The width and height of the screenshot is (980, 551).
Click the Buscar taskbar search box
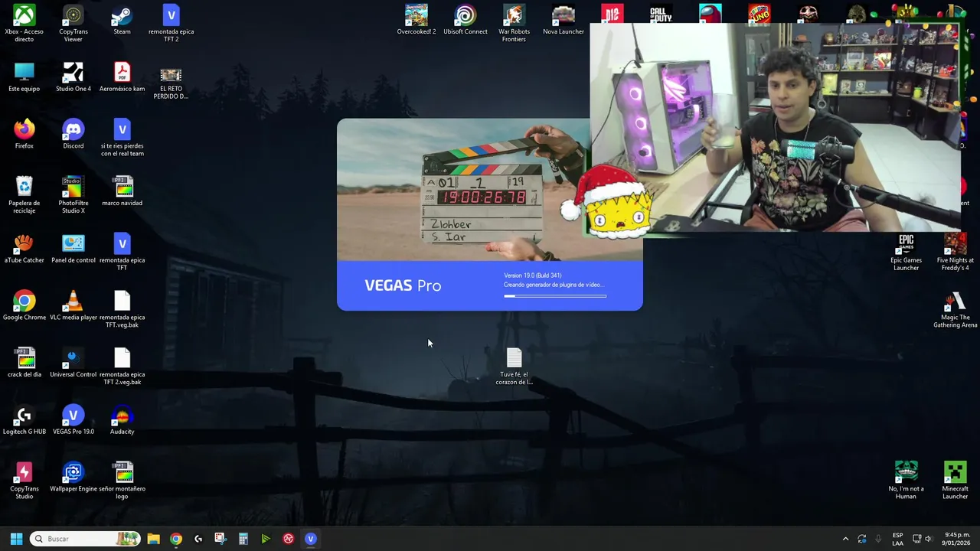click(86, 539)
